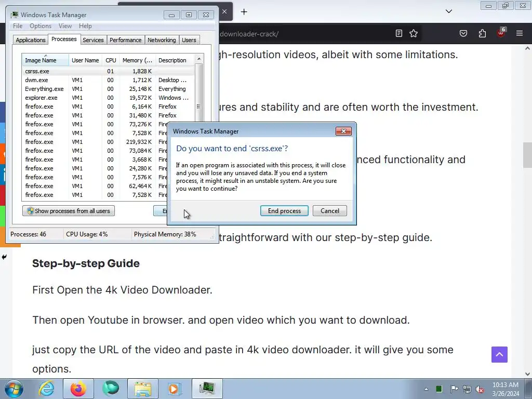
Task: Bookmark this page with the star icon
Action: [413, 33]
